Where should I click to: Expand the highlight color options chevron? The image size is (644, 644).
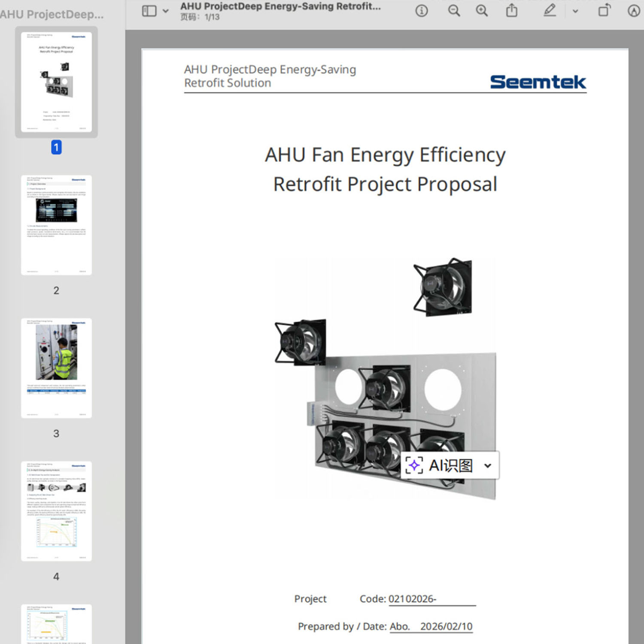click(x=575, y=11)
